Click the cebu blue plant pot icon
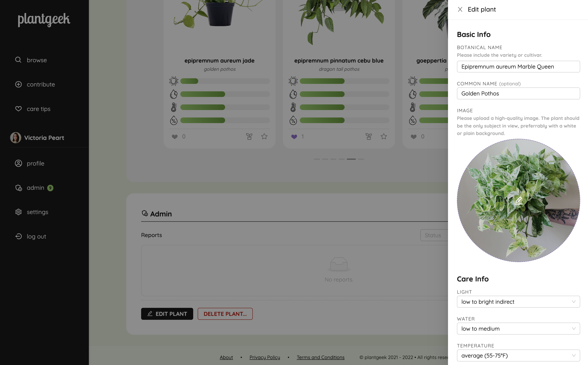The height and width of the screenshot is (365, 588). coord(368,136)
